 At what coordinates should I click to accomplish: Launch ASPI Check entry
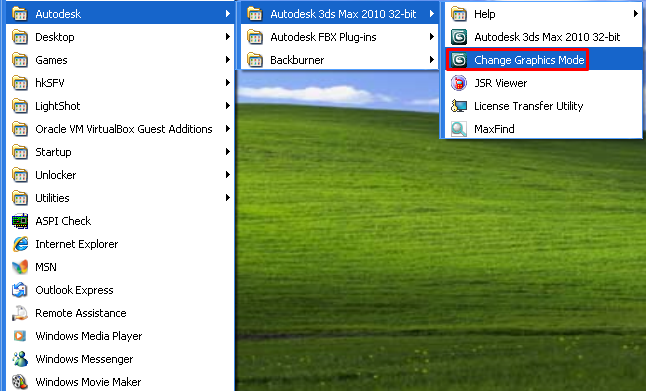pyautogui.click(x=120, y=221)
